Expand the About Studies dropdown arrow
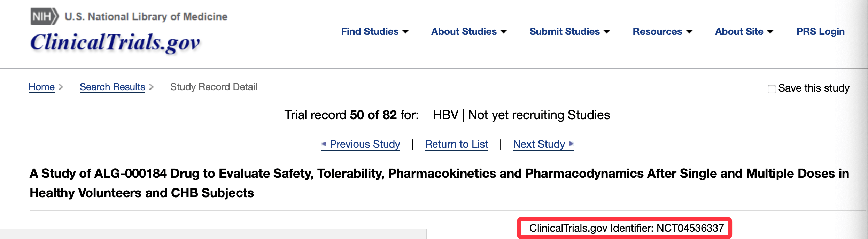This screenshot has height=239, width=868. [x=504, y=32]
